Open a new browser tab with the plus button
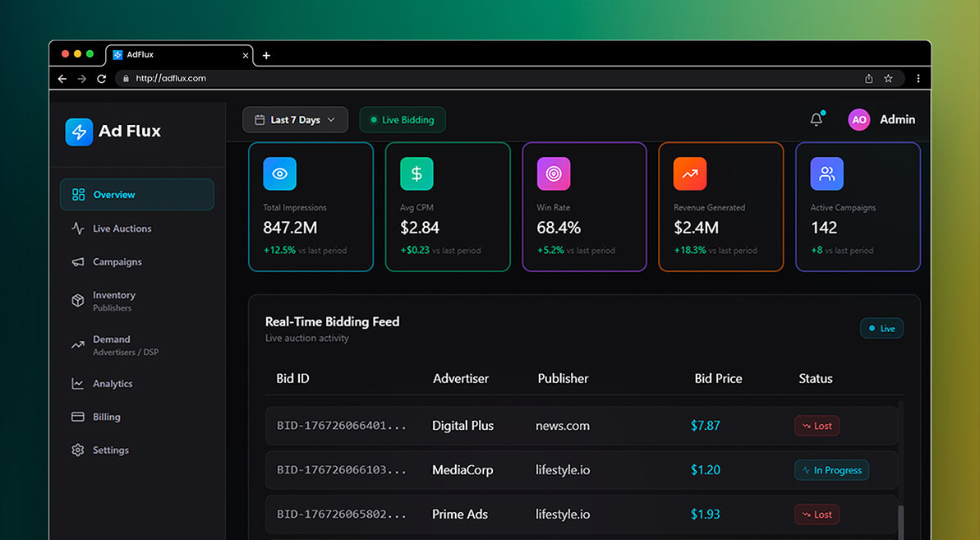Image resolution: width=980 pixels, height=540 pixels. [265, 55]
